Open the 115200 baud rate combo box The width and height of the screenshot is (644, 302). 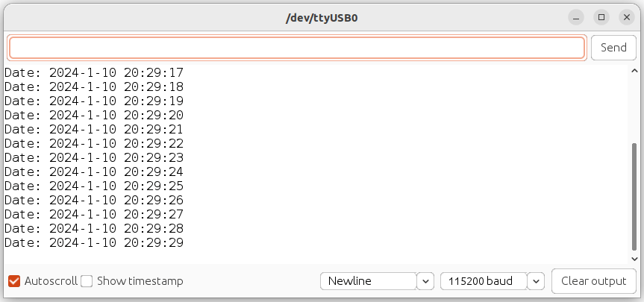[484, 281]
